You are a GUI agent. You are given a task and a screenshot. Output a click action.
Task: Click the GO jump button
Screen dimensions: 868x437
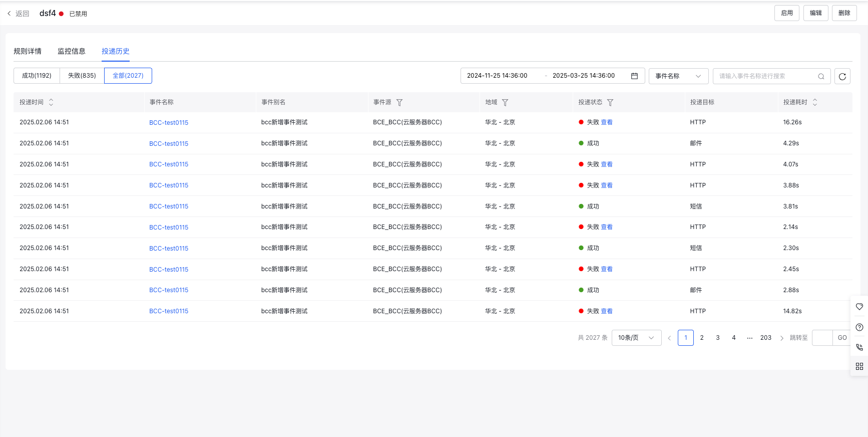(x=842, y=338)
